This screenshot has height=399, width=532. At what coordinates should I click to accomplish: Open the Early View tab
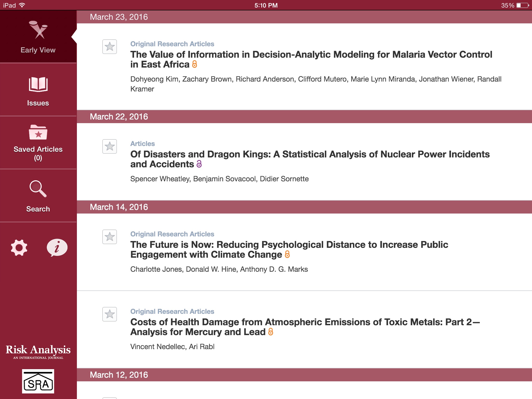[x=38, y=37]
